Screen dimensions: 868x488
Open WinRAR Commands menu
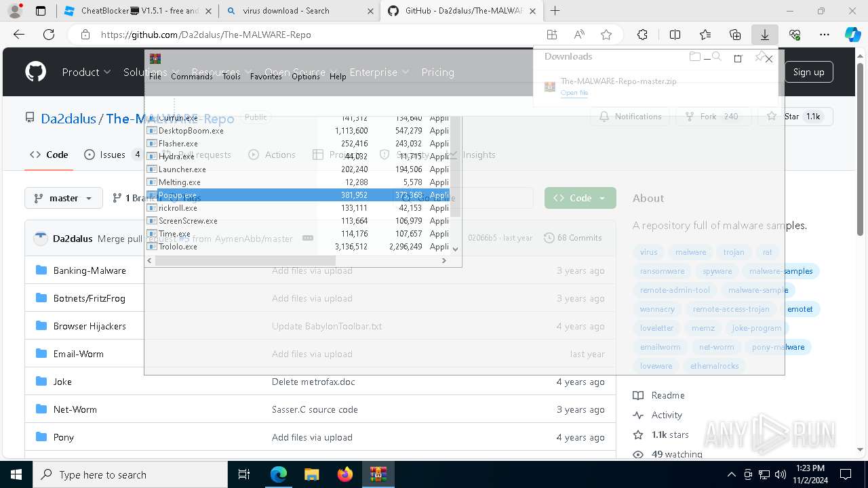pyautogui.click(x=192, y=77)
